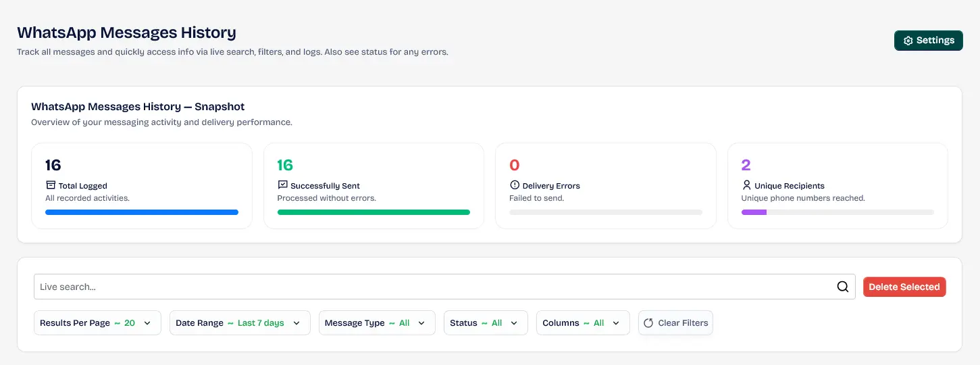
Task: Click the Clear Filters refresh icon
Action: point(648,323)
